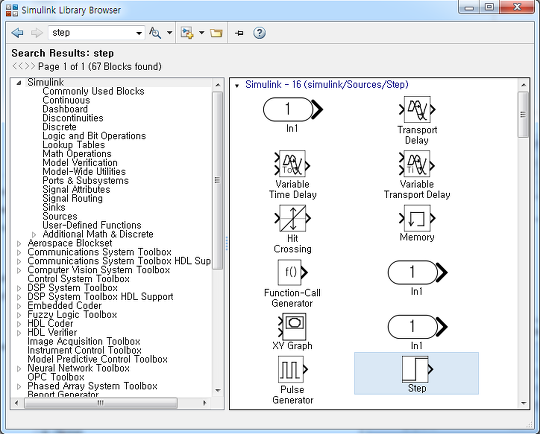Image resolution: width=540 pixels, height=434 pixels.
Task: Open search options dropdown beside binoculars
Action: tap(169, 33)
